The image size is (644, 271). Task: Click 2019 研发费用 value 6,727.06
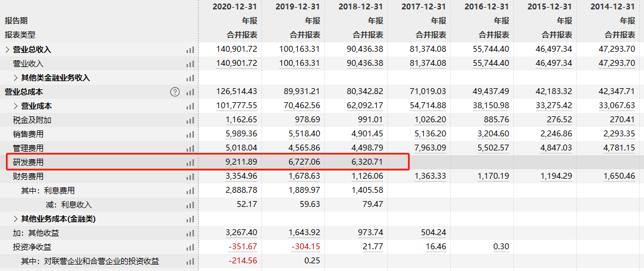pos(303,162)
